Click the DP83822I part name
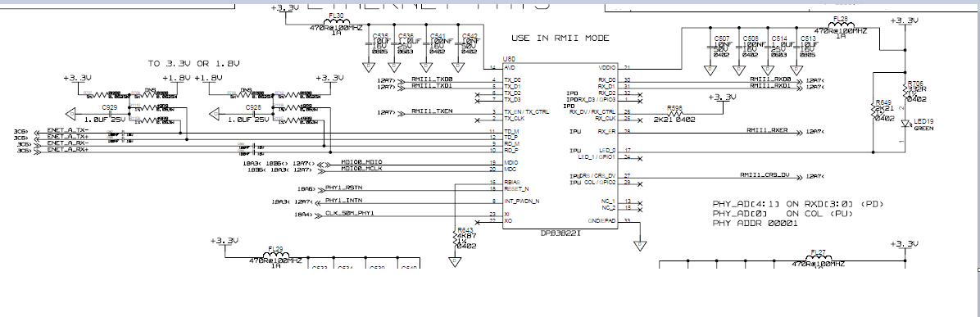 pyautogui.click(x=560, y=233)
